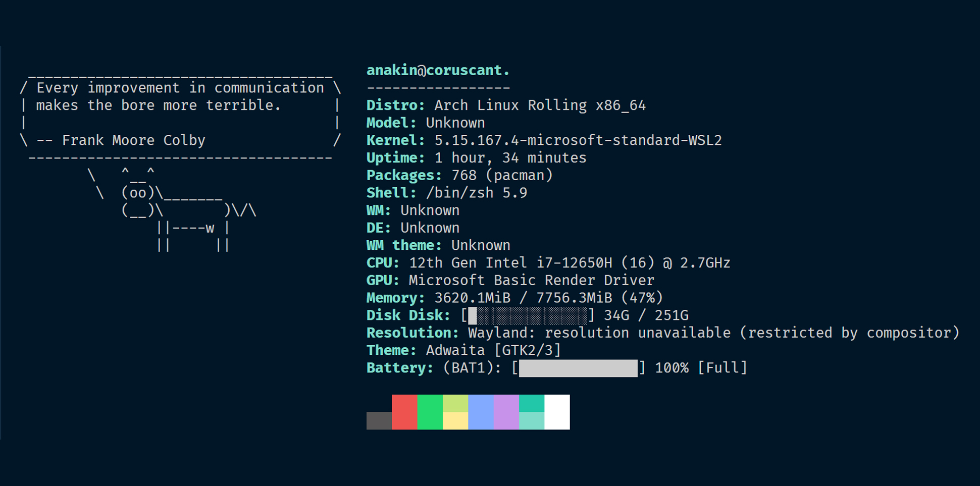Click the blue color block

click(481, 412)
